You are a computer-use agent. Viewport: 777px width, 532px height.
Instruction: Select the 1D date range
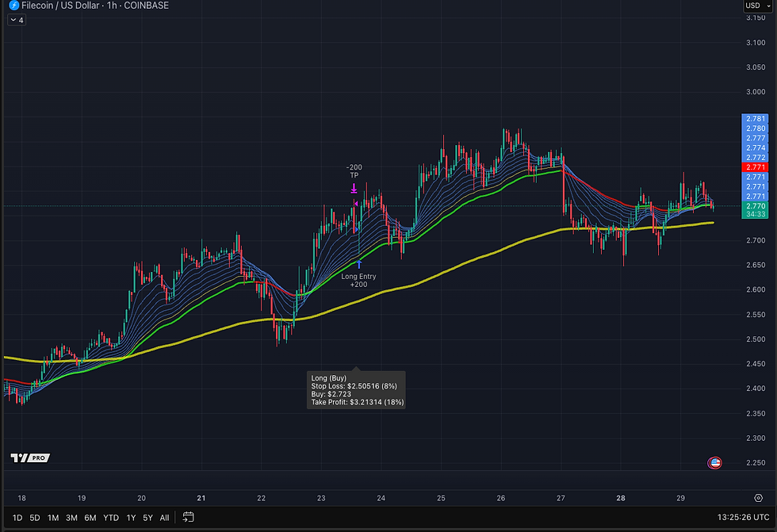coord(16,517)
